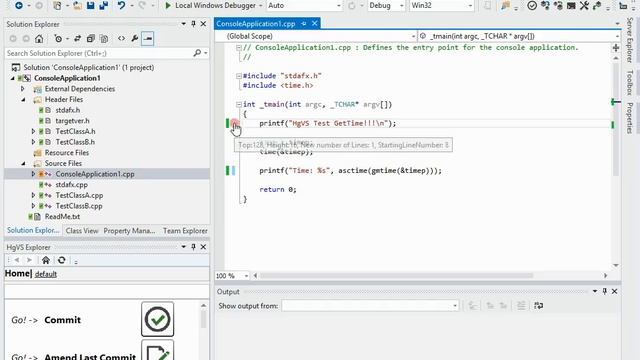Image resolution: width=640 pixels, height=360 pixels.
Task: Undo the last action in toolbar
Action: tap(121, 6)
